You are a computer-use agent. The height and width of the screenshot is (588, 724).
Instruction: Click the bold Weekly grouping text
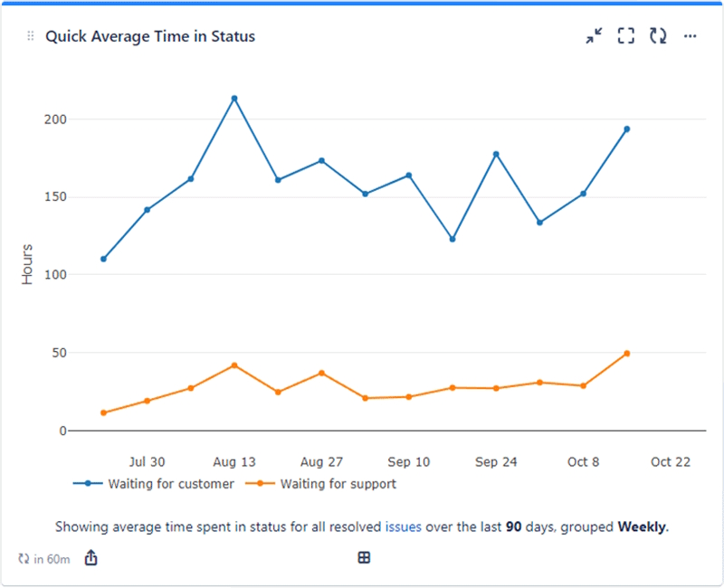[642, 526]
